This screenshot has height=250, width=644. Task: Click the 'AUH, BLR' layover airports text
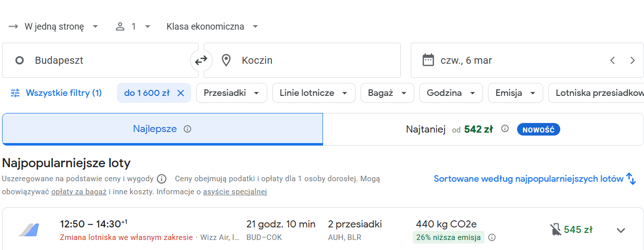(344, 237)
